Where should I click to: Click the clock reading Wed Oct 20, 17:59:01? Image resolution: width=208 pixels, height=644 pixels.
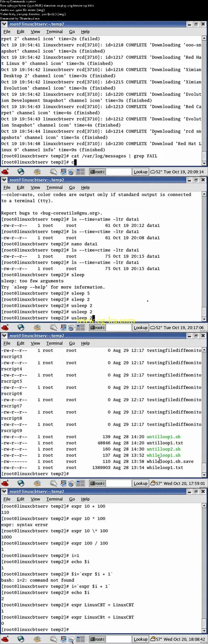(184, 483)
